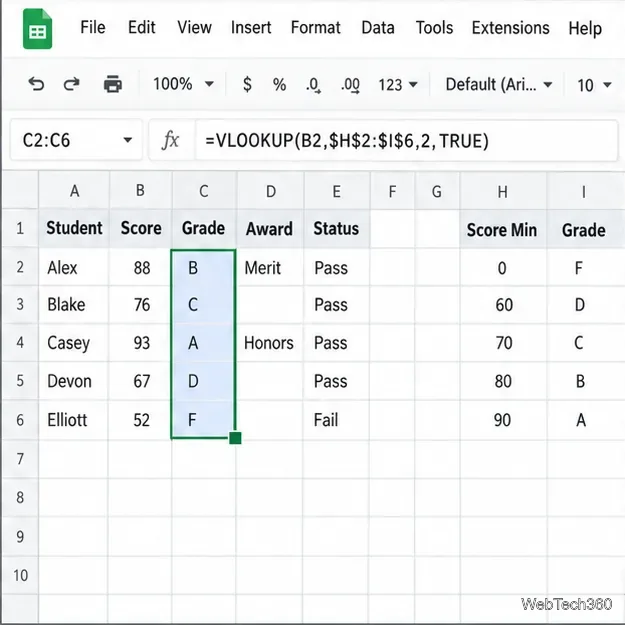Open the Data menu
This screenshot has width=625, height=625.
(378, 28)
